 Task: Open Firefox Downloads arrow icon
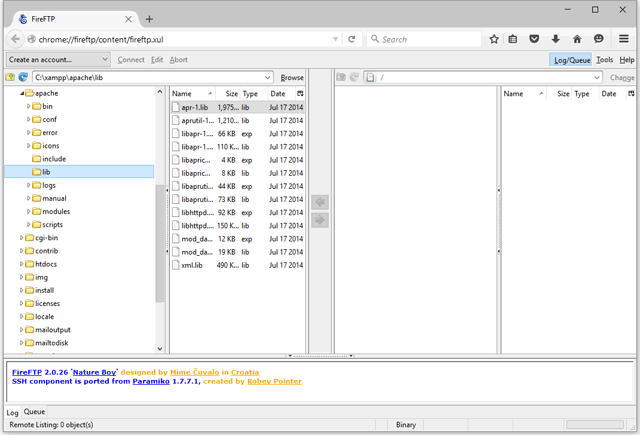click(556, 39)
